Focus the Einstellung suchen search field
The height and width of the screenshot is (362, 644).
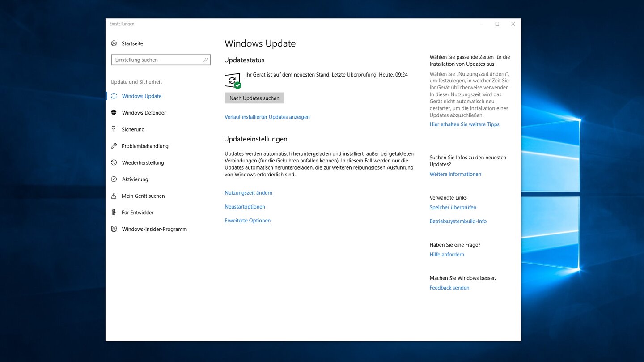pyautogui.click(x=157, y=60)
